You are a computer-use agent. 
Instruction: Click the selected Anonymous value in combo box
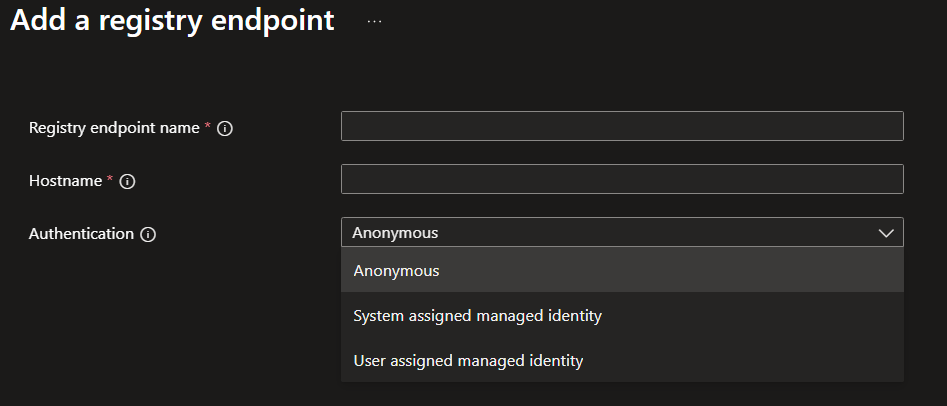(395, 233)
